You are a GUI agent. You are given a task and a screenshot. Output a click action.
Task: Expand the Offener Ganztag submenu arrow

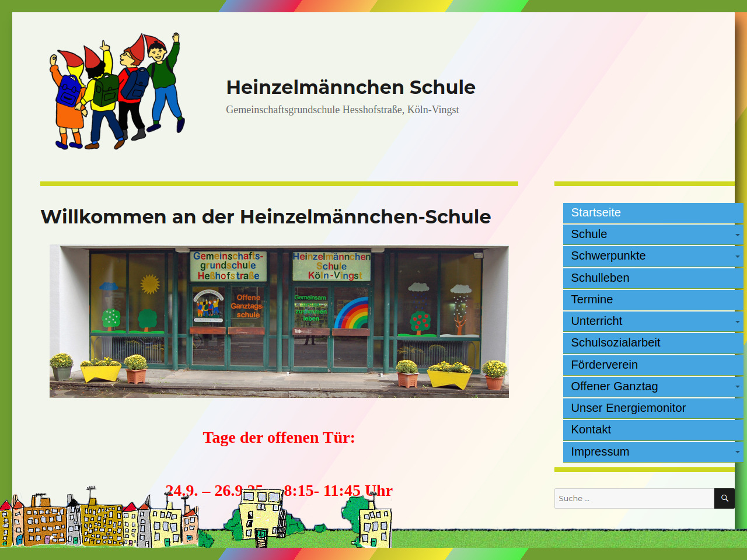tap(737, 387)
